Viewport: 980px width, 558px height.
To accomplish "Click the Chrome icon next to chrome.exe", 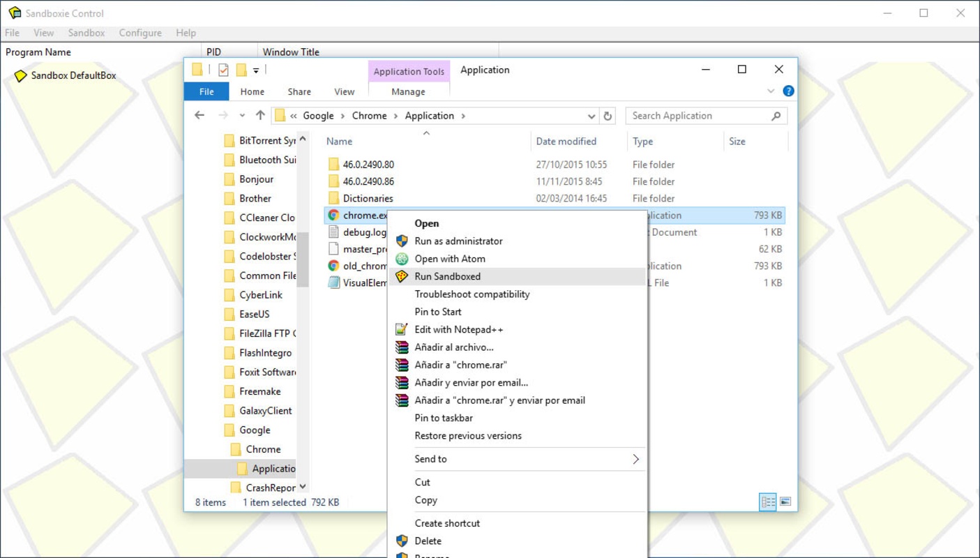I will pos(333,216).
